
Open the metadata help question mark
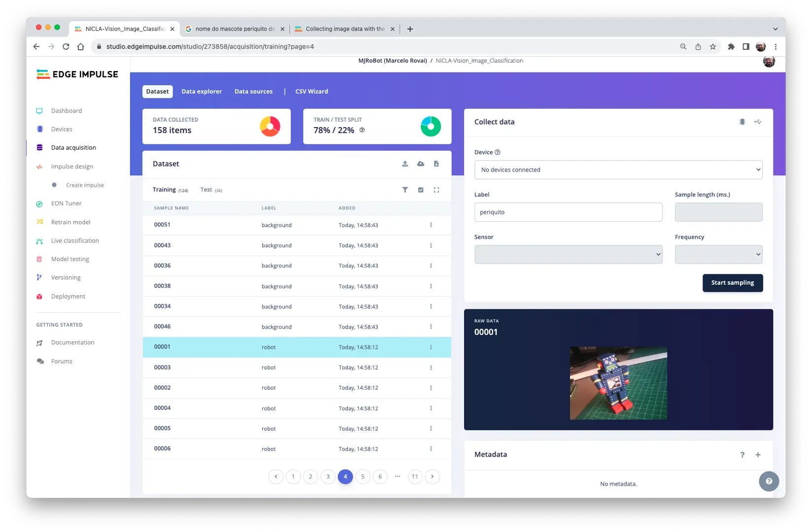pyautogui.click(x=742, y=455)
